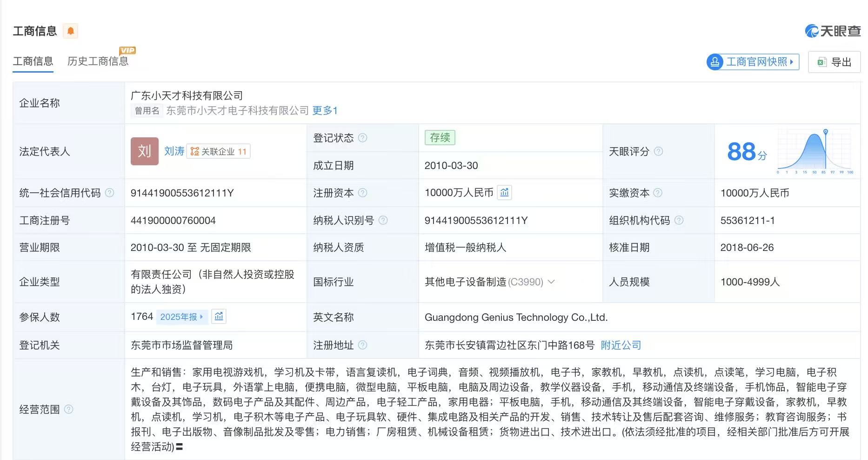Click registration authority 东莞市市场监督管理局
This screenshot has height=460, width=868.
click(182, 345)
